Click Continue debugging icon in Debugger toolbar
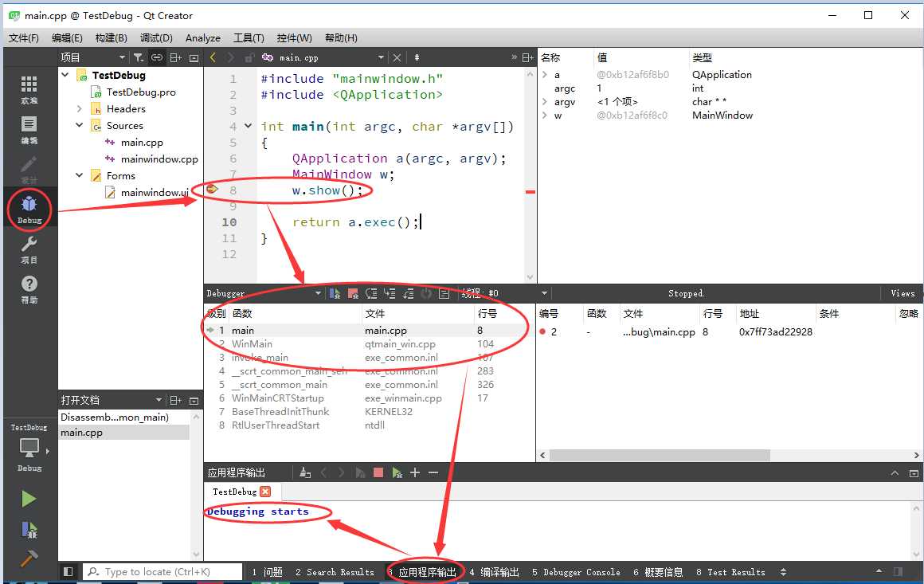The width and height of the screenshot is (924, 584). 335,293
